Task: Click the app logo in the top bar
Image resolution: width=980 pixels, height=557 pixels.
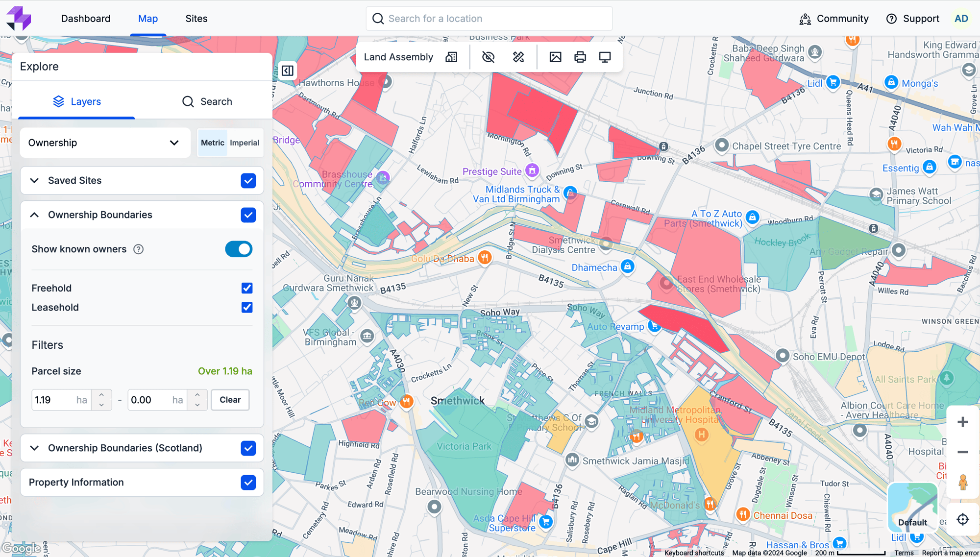Action: pyautogui.click(x=19, y=19)
